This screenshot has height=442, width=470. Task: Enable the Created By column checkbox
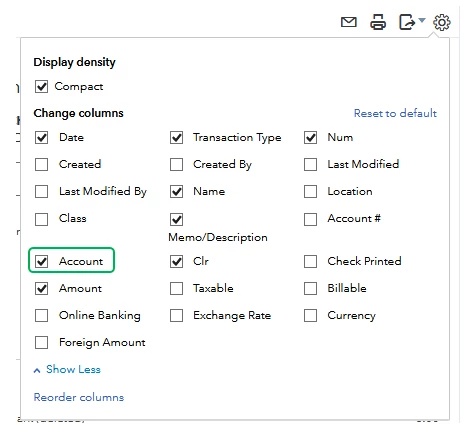tap(176, 164)
